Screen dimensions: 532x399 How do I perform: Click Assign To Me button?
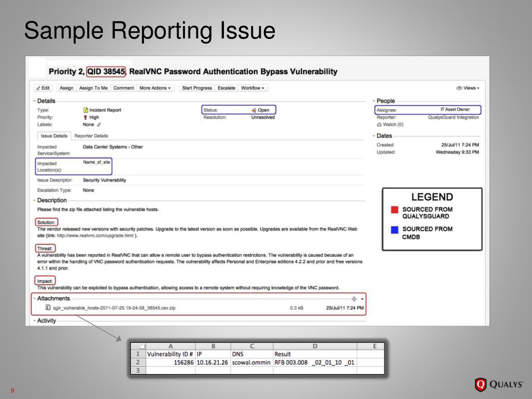[94, 88]
